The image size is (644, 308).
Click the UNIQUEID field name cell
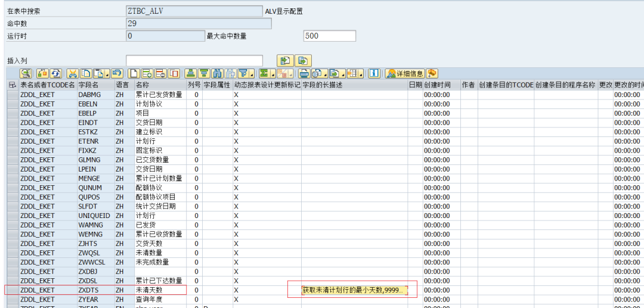pyautogui.click(x=95, y=216)
